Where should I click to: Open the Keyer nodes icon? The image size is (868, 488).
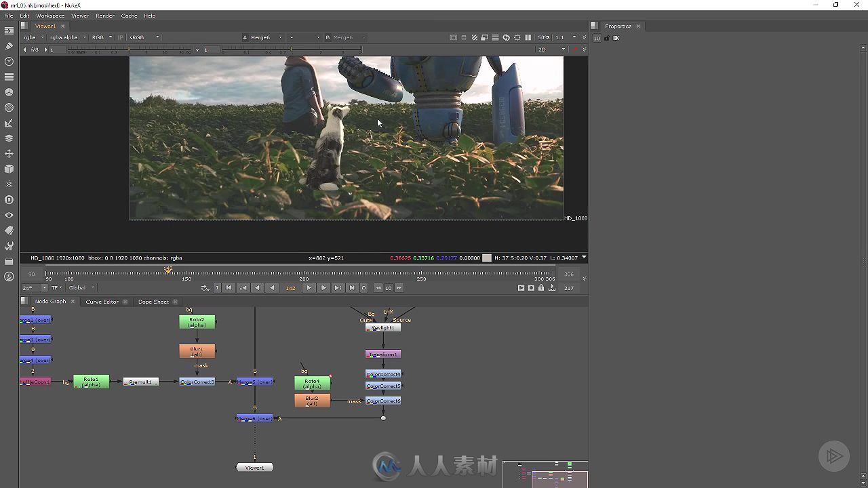(x=9, y=123)
